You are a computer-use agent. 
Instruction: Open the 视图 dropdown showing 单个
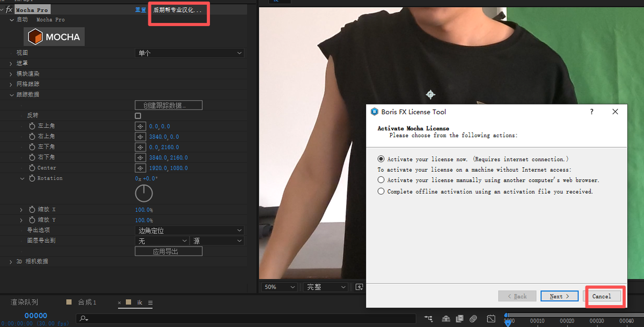189,53
